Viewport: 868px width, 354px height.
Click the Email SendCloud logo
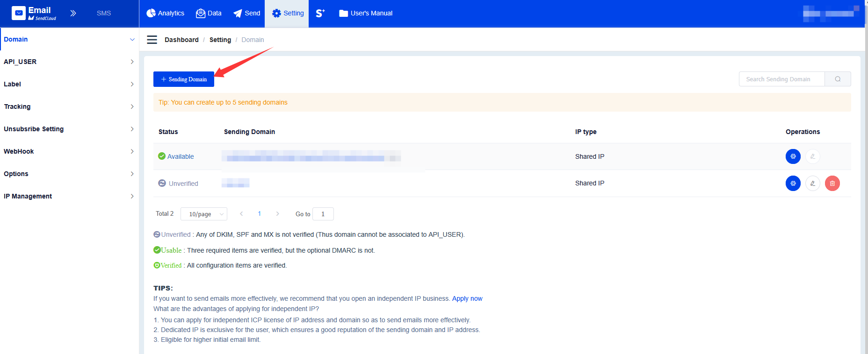coord(34,13)
